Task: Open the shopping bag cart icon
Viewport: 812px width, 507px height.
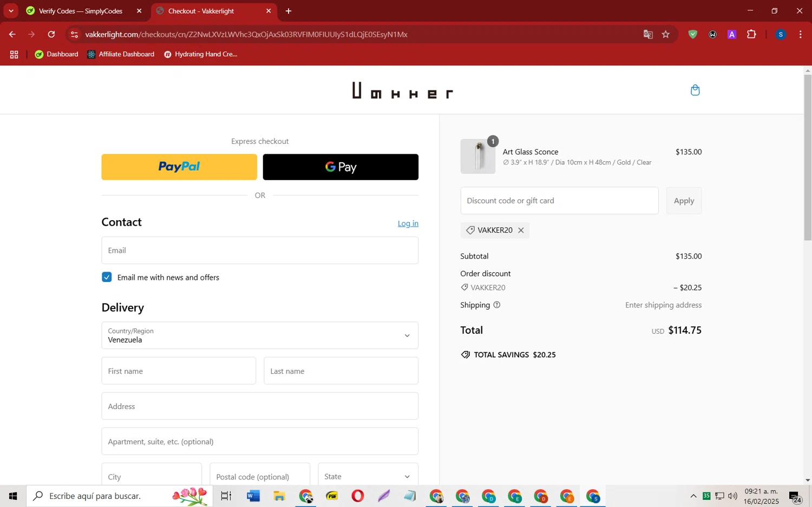Action: [695, 90]
